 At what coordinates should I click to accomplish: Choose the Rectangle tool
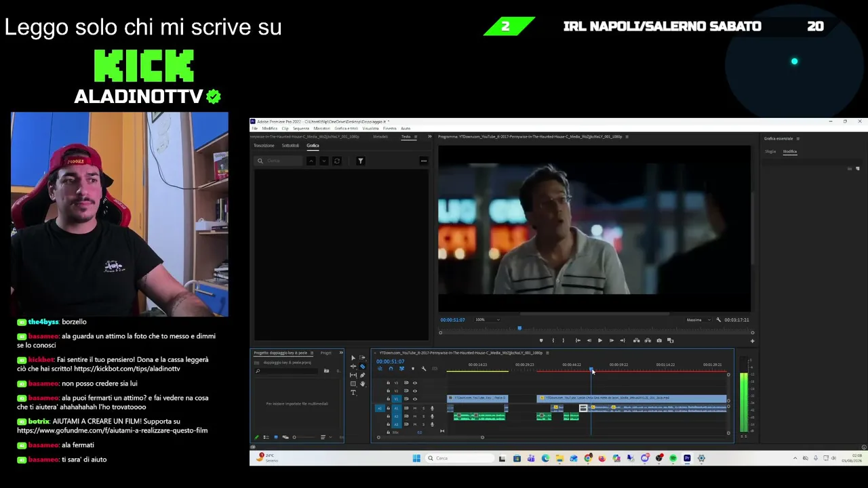tap(353, 384)
